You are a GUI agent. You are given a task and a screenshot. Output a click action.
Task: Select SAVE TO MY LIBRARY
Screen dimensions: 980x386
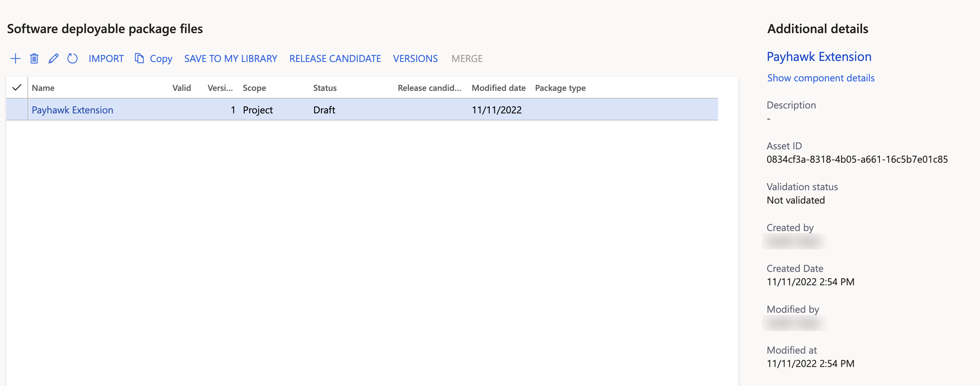click(x=231, y=58)
